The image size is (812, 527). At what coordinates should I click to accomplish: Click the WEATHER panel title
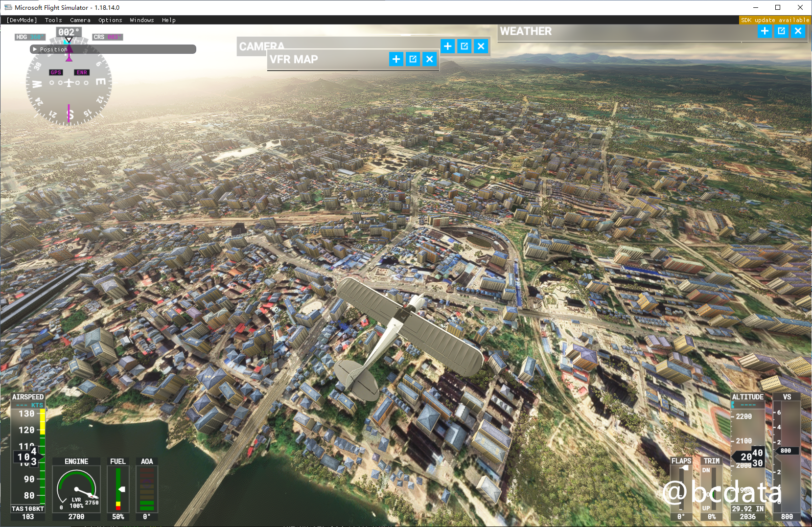pos(526,31)
